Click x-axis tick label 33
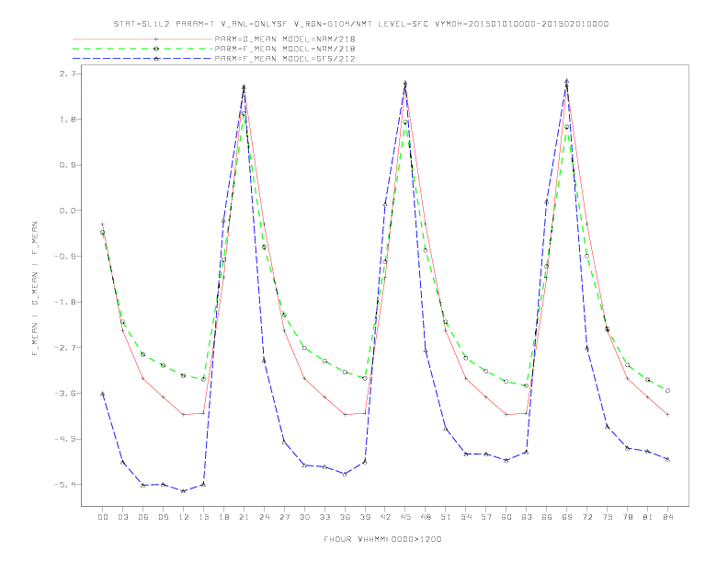Viewport: 728px width, 563px height. (324, 517)
